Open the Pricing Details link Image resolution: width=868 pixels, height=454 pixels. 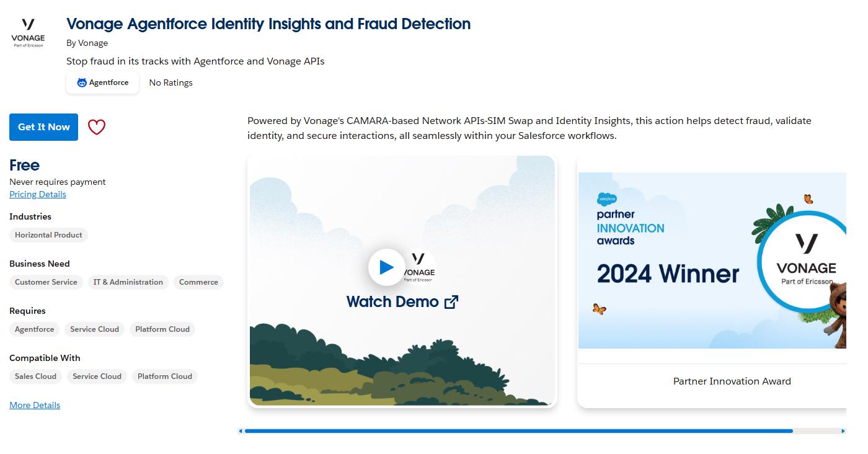pyautogui.click(x=38, y=194)
